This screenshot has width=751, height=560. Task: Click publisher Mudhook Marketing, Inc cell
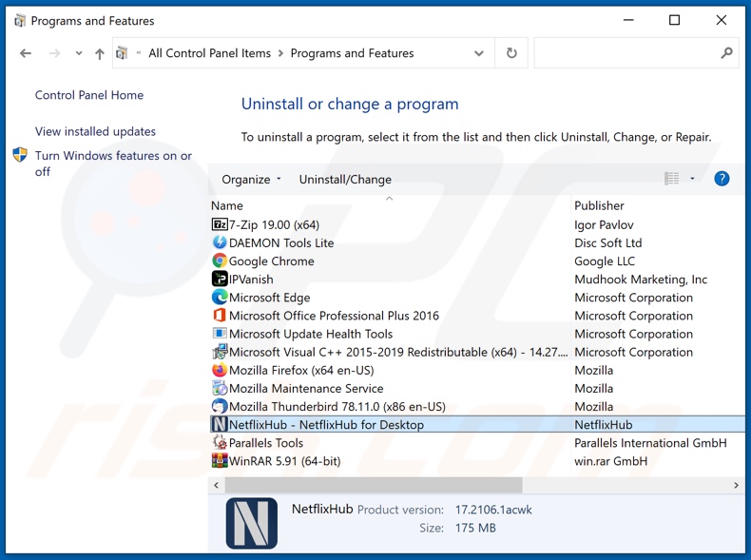tap(641, 280)
